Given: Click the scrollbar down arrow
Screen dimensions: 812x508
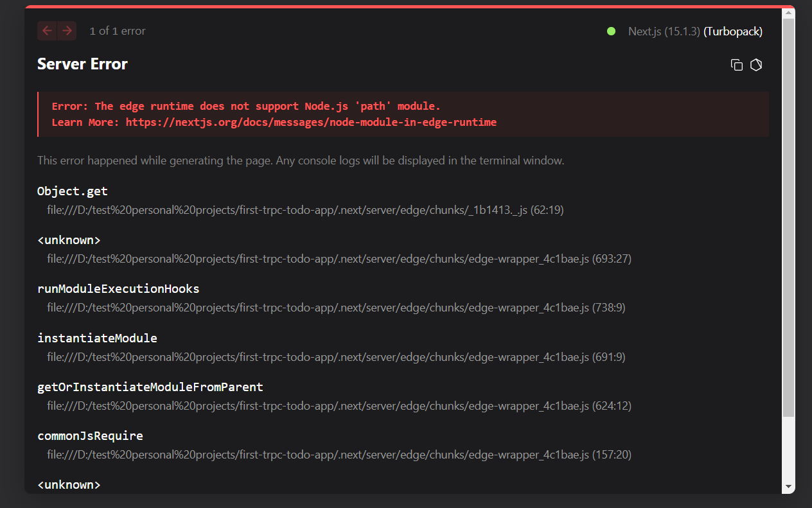Looking at the screenshot, I should click(x=788, y=487).
